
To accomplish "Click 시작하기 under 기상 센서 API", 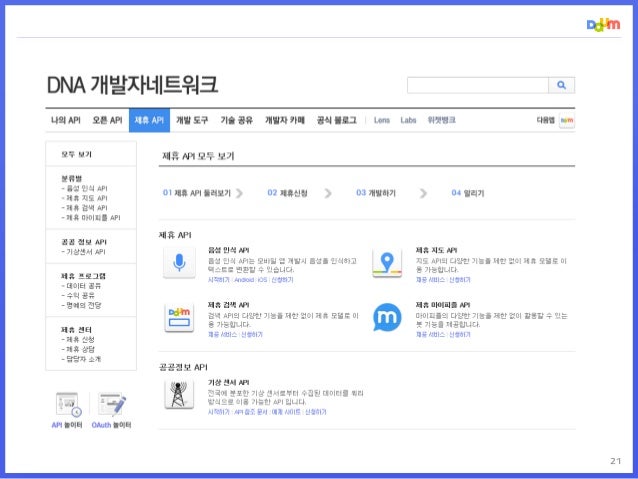I will 218,412.
